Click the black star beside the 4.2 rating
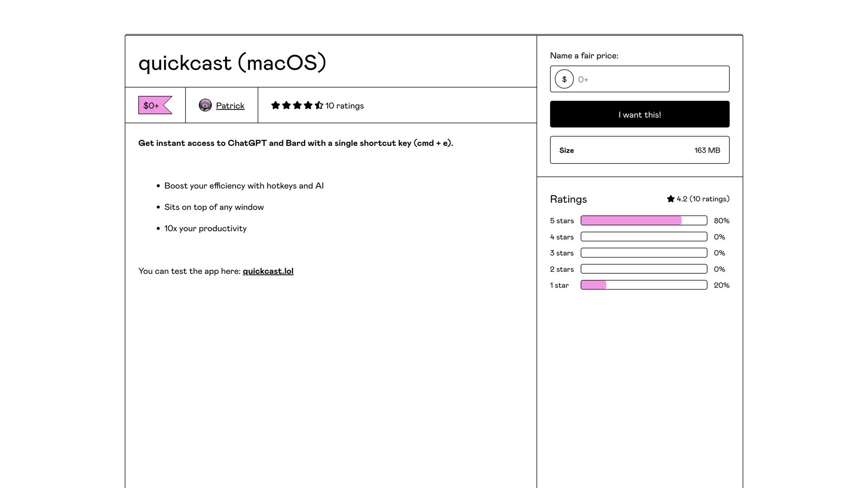 coord(671,198)
